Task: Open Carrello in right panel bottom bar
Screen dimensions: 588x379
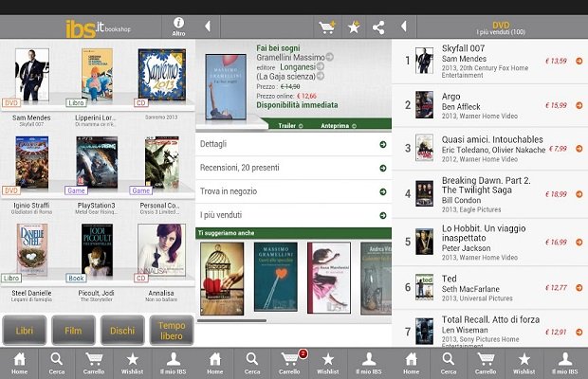Action: [486, 363]
